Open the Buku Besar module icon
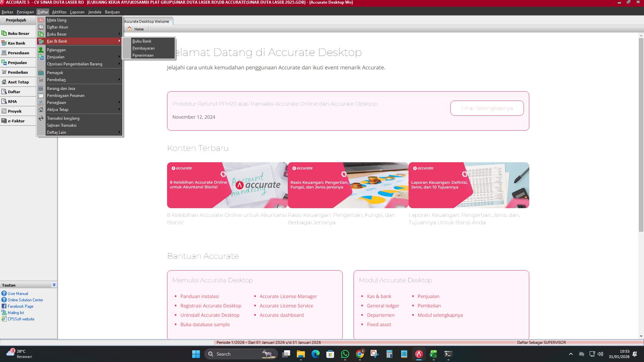The image size is (644, 362). pyautogui.click(x=18, y=33)
